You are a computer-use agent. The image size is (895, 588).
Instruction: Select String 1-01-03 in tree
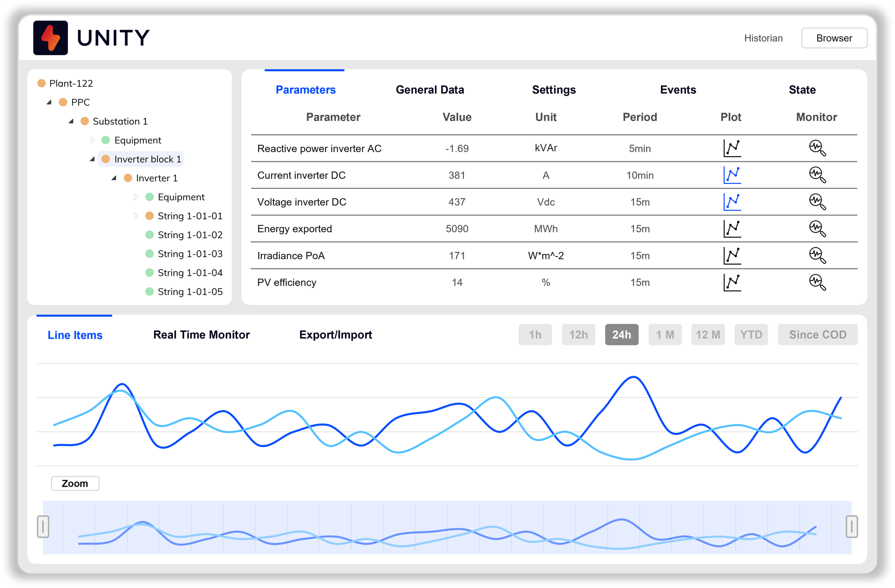190,254
